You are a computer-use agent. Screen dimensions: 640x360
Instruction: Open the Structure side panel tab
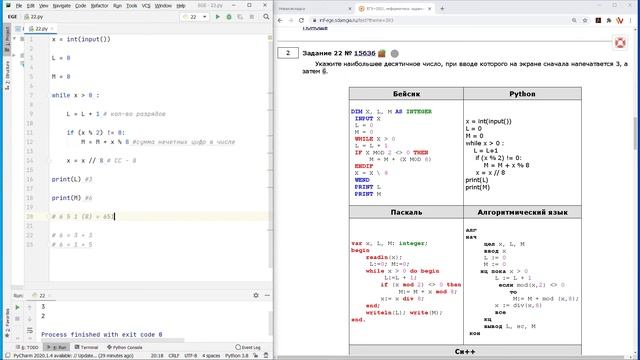[7, 76]
